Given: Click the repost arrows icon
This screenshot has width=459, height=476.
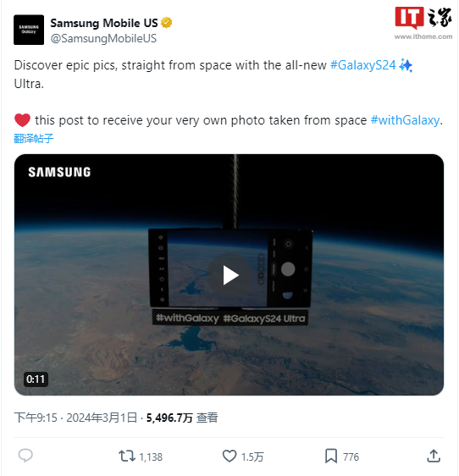Looking at the screenshot, I should (127, 456).
